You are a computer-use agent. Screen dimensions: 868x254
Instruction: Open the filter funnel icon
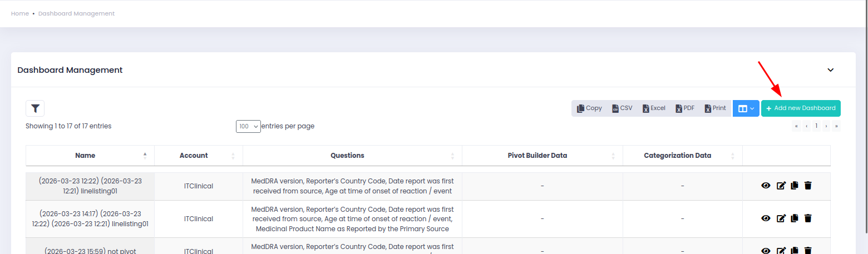[35, 108]
